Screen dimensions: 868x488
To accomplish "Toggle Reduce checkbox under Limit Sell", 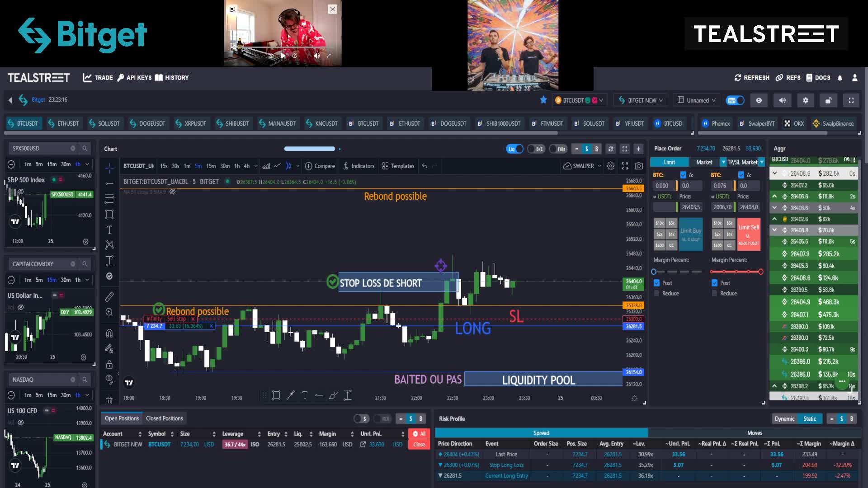I will (x=714, y=293).
